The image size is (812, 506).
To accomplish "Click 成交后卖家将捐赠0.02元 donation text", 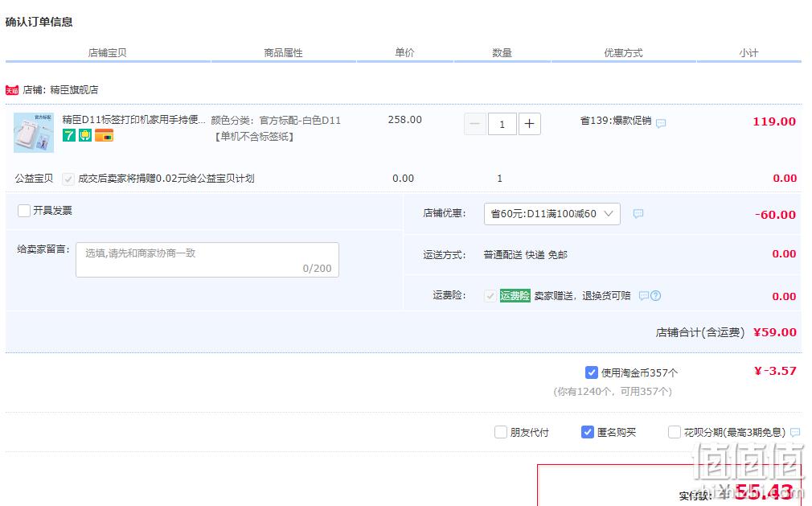I will [166, 179].
